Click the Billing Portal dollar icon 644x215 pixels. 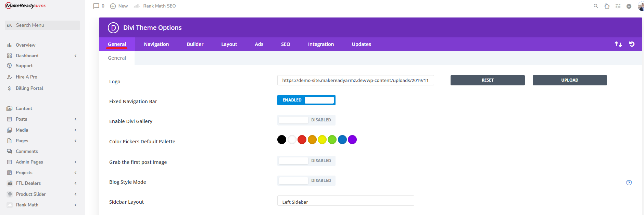[x=10, y=88]
